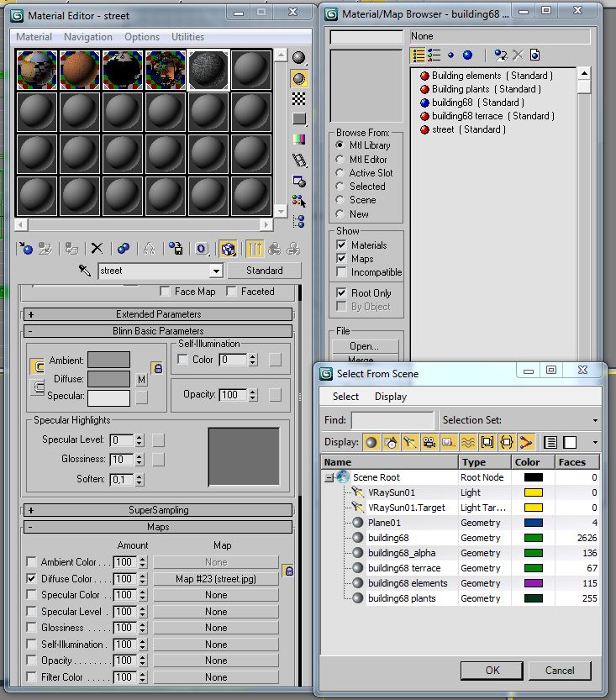This screenshot has height=700, width=616.
Task: Enable the Faceted checkbox
Action: click(x=231, y=292)
